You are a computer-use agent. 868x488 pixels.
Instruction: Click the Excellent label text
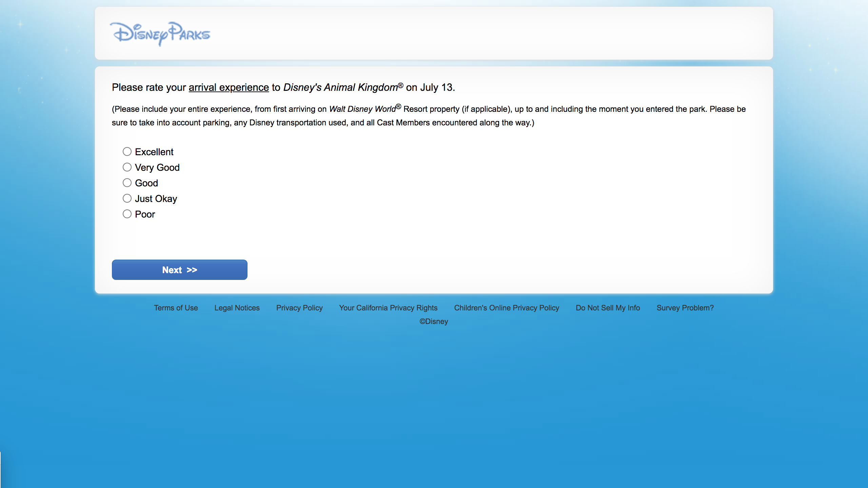pos(154,152)
